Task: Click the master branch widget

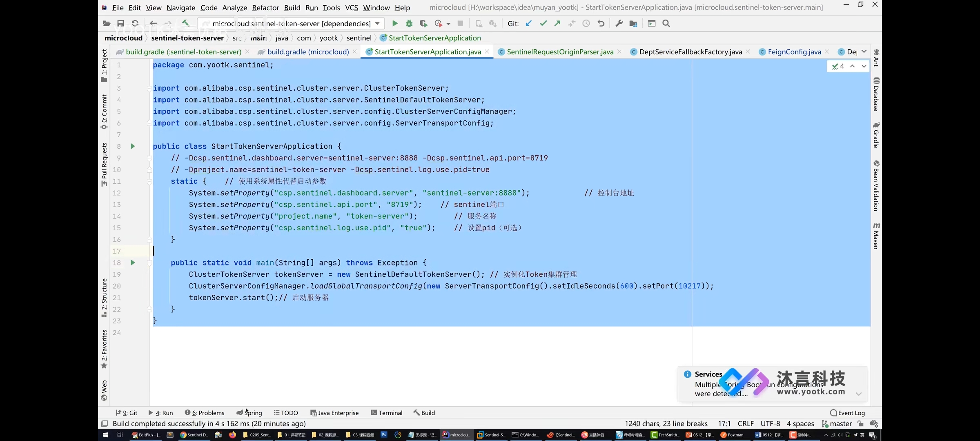Action: (837, 424)
